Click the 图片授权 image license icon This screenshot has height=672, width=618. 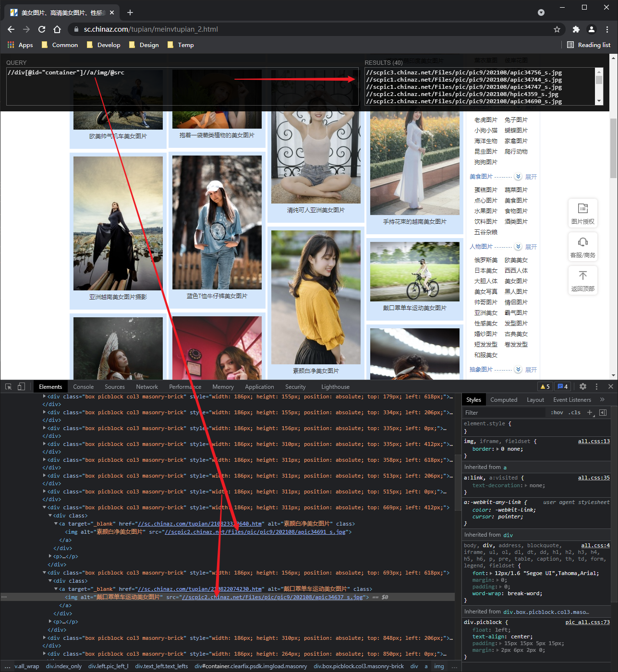point(583,213)
